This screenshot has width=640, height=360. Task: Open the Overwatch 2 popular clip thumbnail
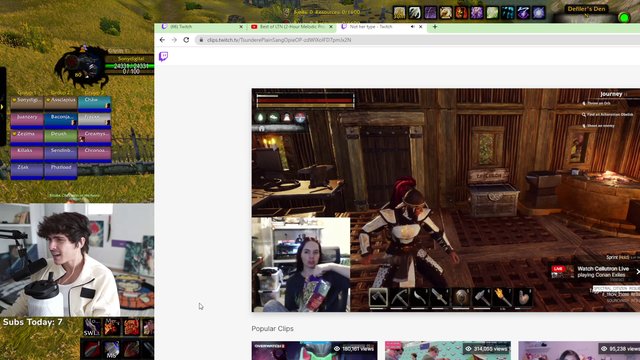click(314, 351)
